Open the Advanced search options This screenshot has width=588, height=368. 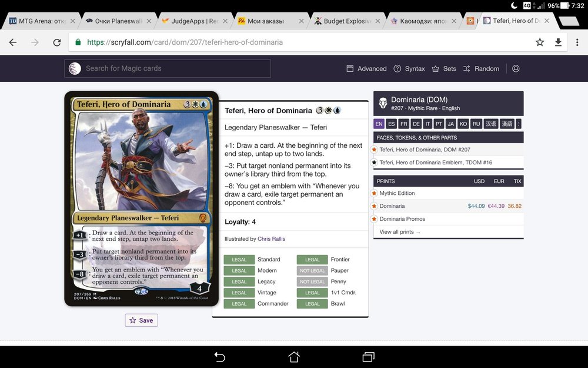pos(366,68)
